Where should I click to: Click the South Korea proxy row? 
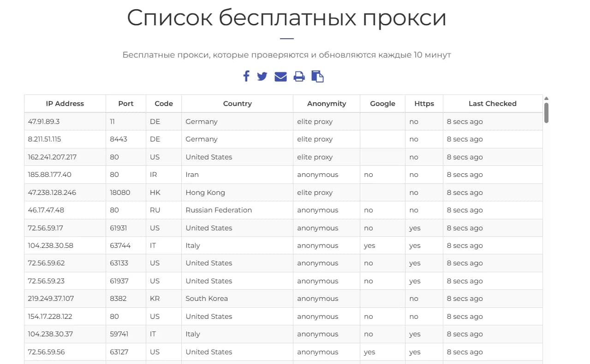click(x=207, y=298)
